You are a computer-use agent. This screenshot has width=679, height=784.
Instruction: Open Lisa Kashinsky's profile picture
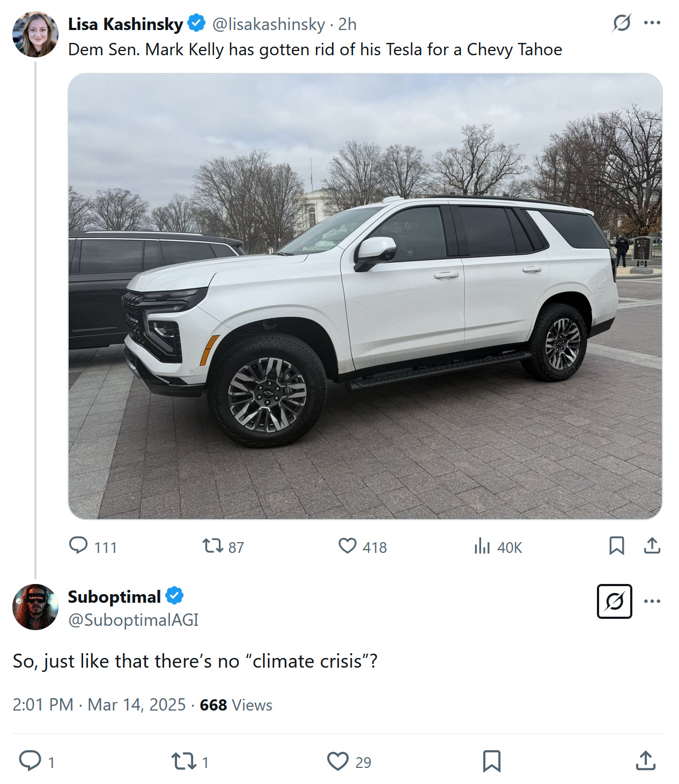tap(35, 34)
